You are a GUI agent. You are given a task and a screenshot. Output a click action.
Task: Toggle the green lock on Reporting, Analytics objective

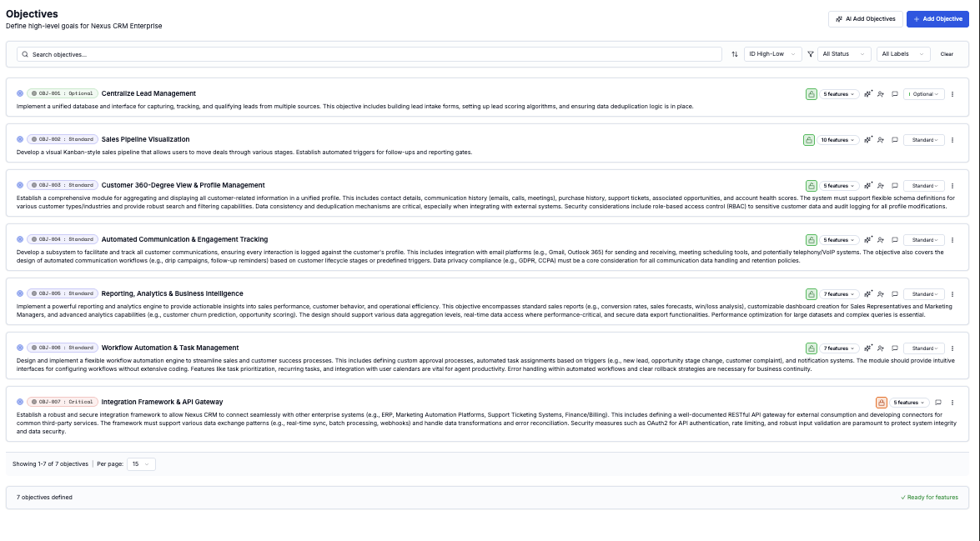pyautogui.click(x=812, y=294)
